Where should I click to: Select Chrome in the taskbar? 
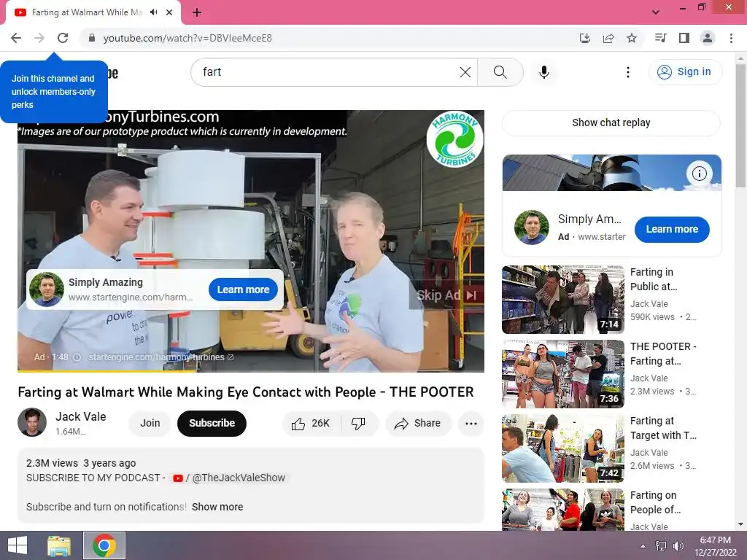(x=104, y=545)
